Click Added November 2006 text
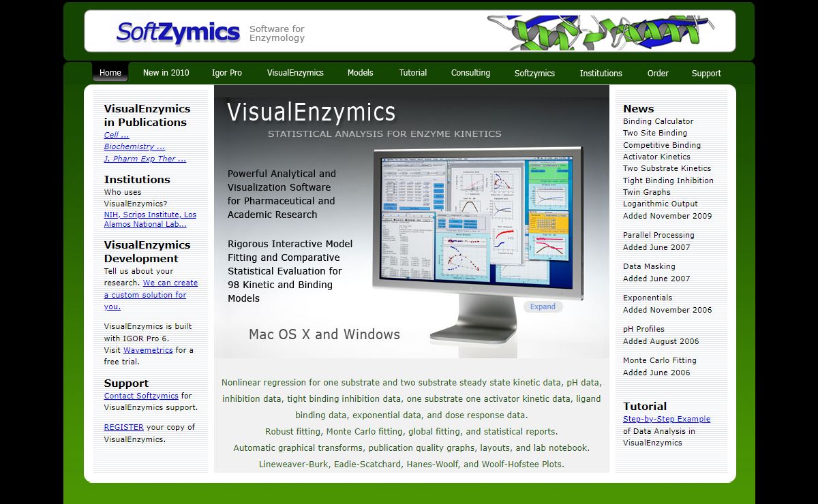818x504 pixels. coord(667,310)
